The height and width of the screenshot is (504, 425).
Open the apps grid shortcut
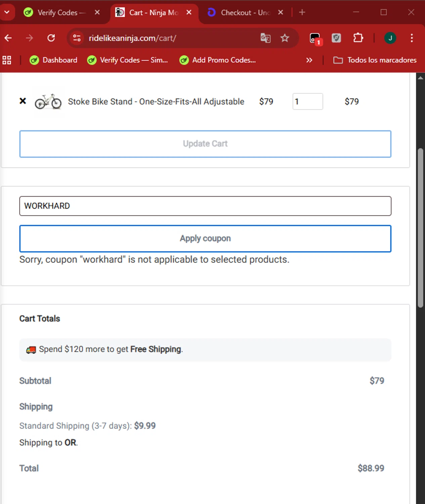tap(7, 60)
